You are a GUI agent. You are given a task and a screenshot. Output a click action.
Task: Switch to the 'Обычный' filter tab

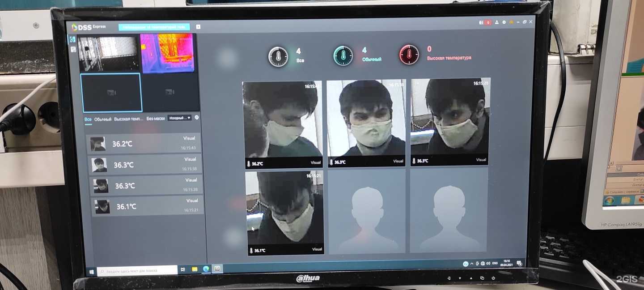tap(102, 119)
